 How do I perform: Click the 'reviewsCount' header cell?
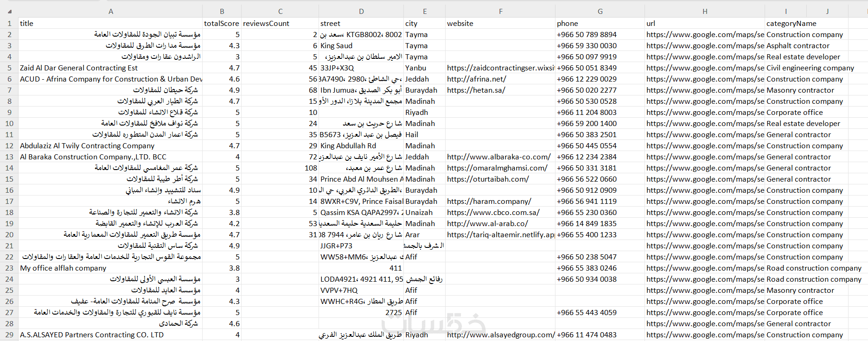click(280, 23)
